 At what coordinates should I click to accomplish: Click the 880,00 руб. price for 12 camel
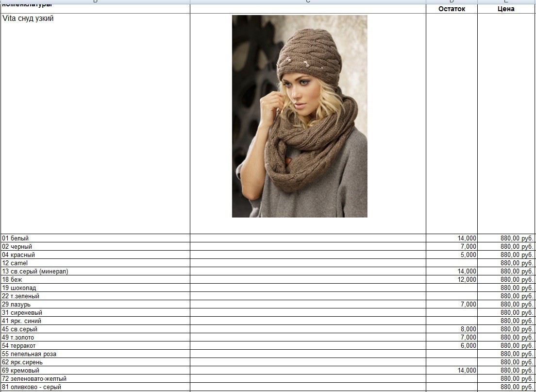pos(506,263)
